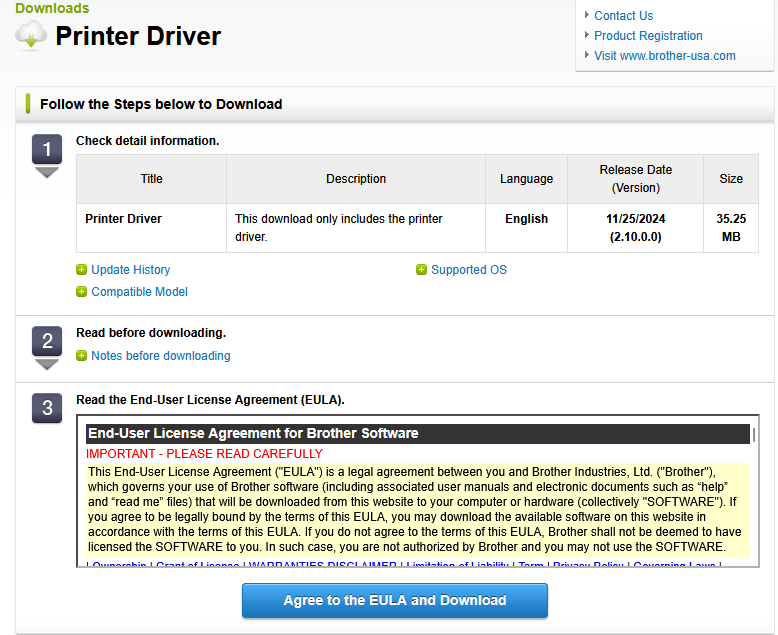This screenshot has width=778, height=635.
Task: Click Read before downloading label
Action: 151,333
